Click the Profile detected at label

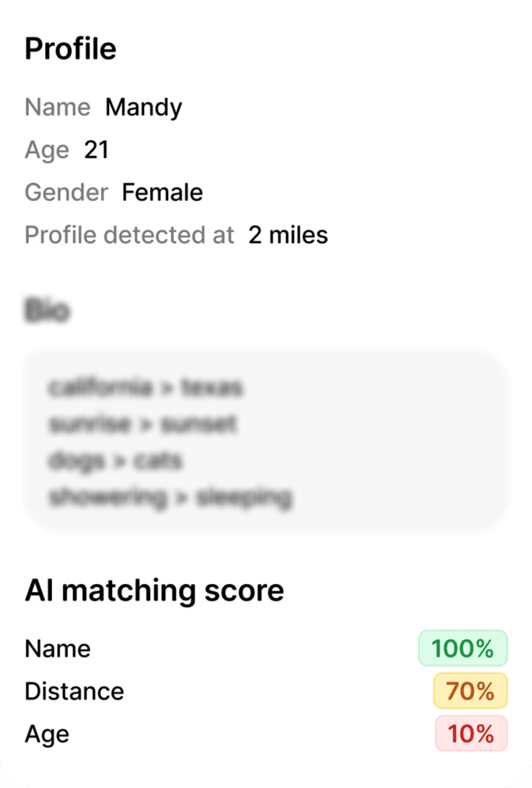pos(130,236)
